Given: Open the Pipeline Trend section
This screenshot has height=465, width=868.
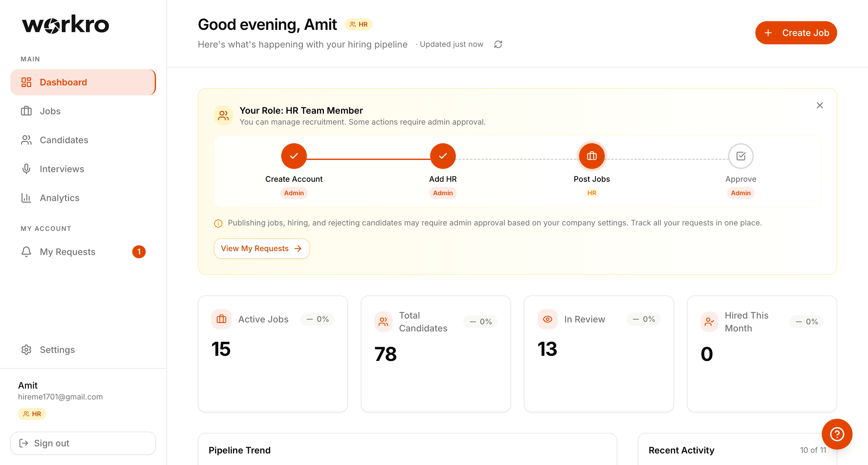Looking at the screenshot, I should [239, 450].
